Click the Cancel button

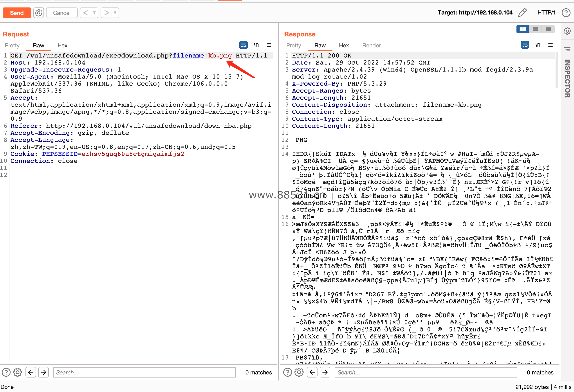(x=62, y=13)
